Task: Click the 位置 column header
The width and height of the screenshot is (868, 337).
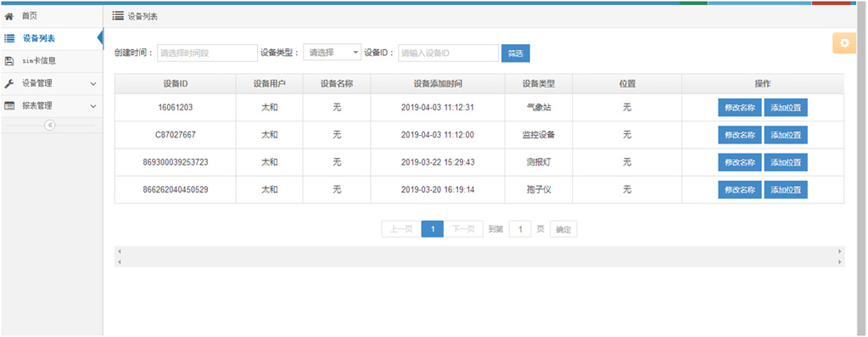Action: coord(627,84)
